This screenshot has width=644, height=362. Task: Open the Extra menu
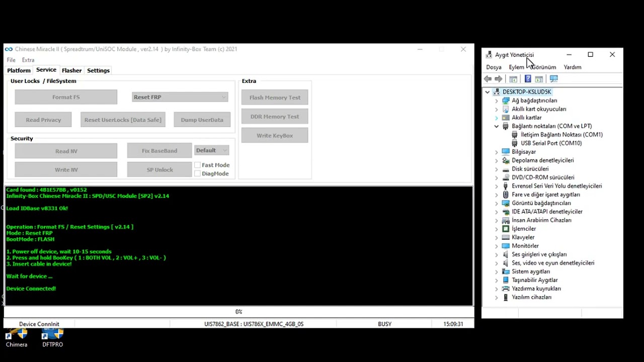pos(28,60)
